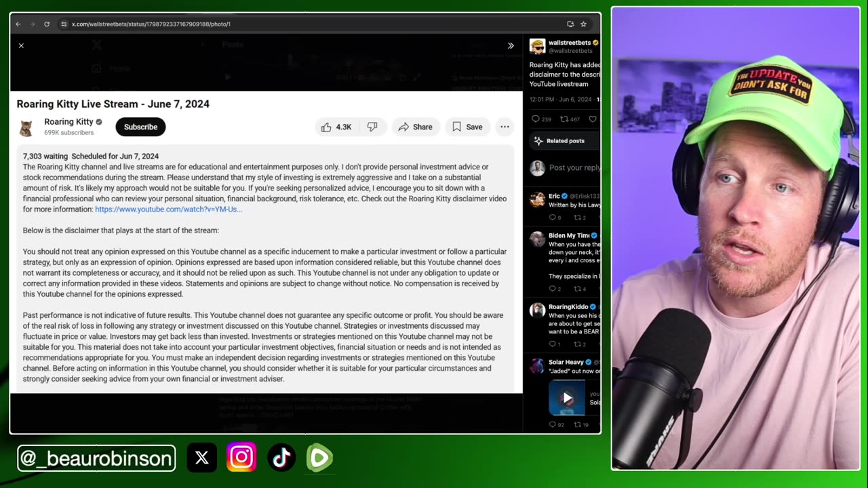Click the Post your reply field
Screen dimensions: 868x488
click(574, 167)
